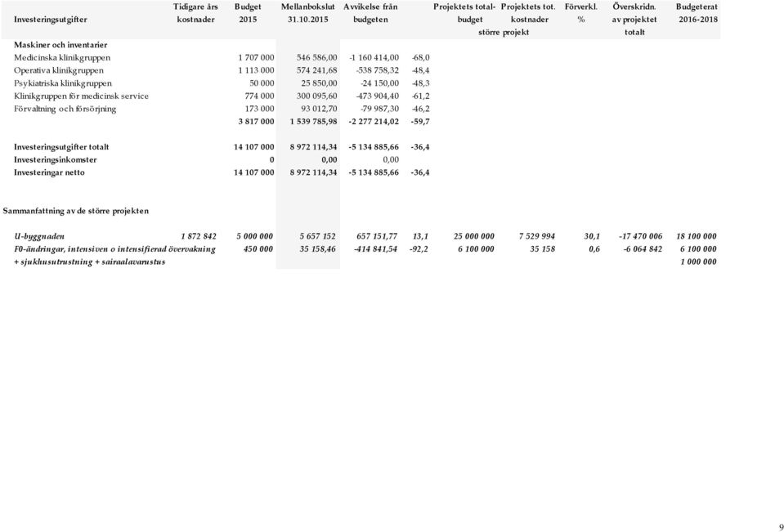
Task: Select the "Investeringsutgifter totalt" row label
Action: click(61, 147)
